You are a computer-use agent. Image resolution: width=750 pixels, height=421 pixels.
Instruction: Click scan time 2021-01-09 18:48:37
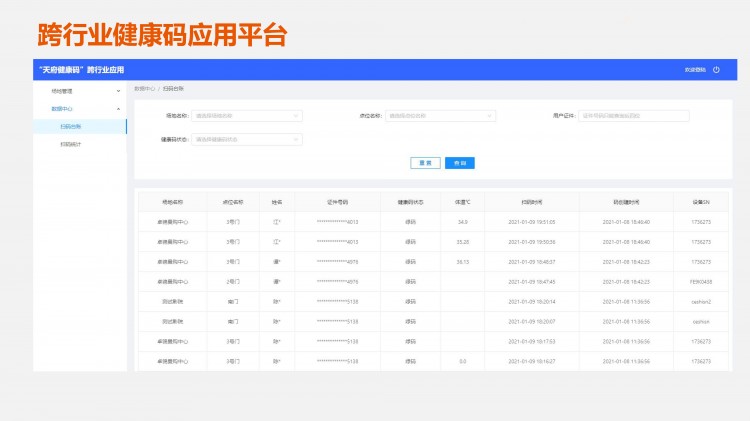pyautogui.click(x=532, y=262)
